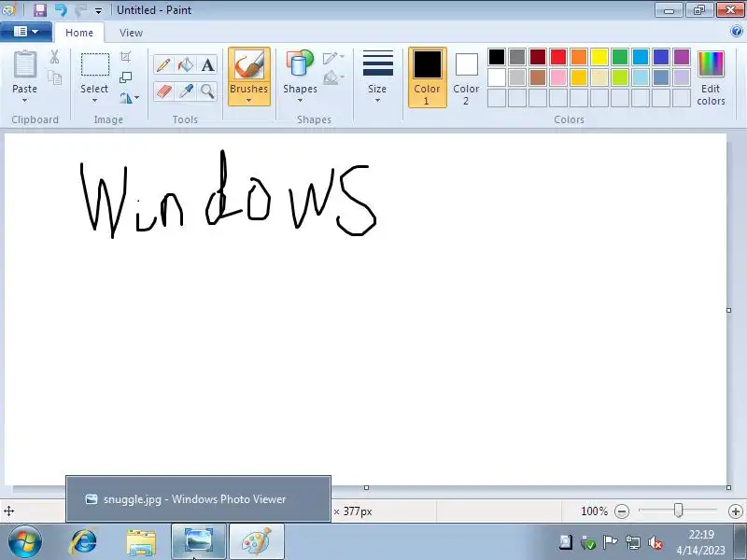Pick the red color swatch

coord(557,57)
